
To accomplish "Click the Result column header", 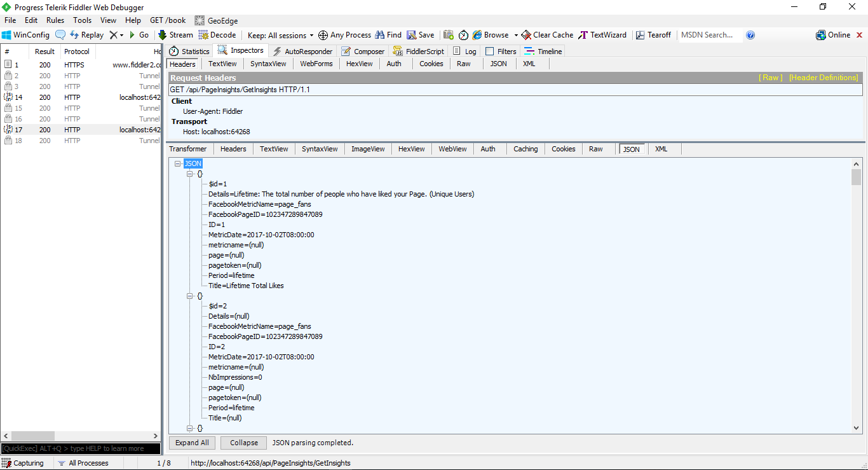I will tap(44, 52).
